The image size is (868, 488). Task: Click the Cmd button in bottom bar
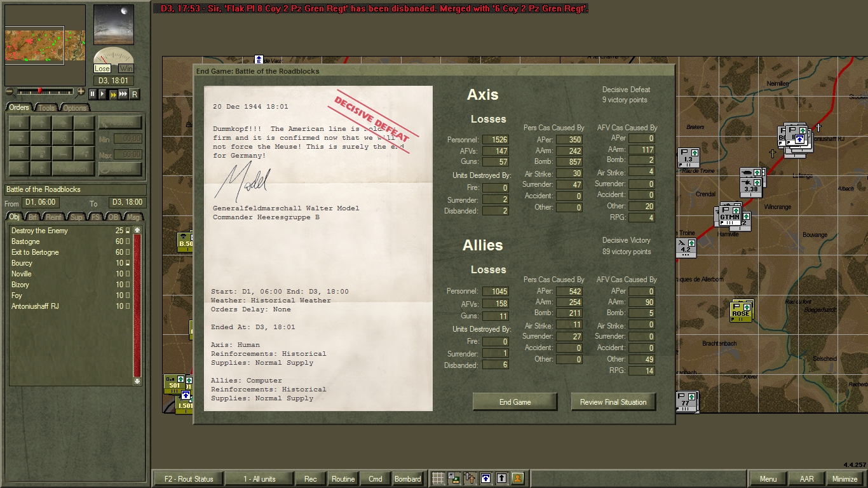pyautogui.click(x=376, y=479)
